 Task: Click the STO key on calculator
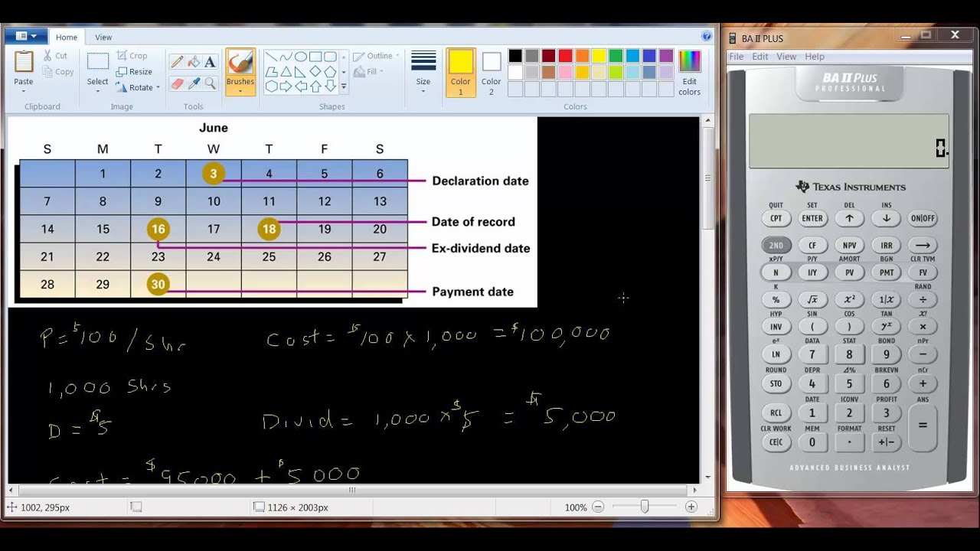coord(776,383)
